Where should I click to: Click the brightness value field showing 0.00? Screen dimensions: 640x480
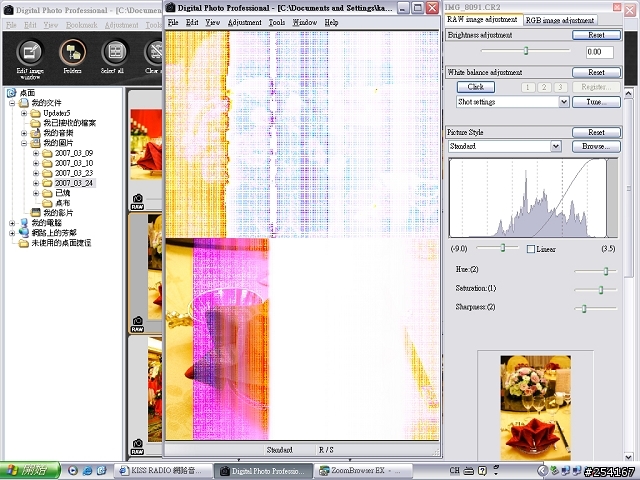click(599, 52)
